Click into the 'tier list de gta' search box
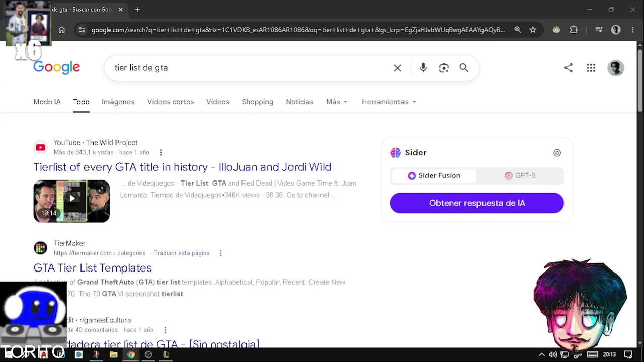Image resolution: width=644 pixels, height=362 pixels. click(x=252, y=68)
